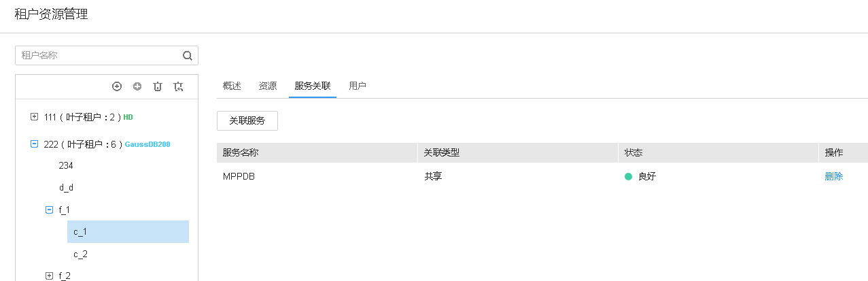Viewport: 868px width, 281px height.
Task: Collapse the f_1 tenant node
Action: pos(49,210)
